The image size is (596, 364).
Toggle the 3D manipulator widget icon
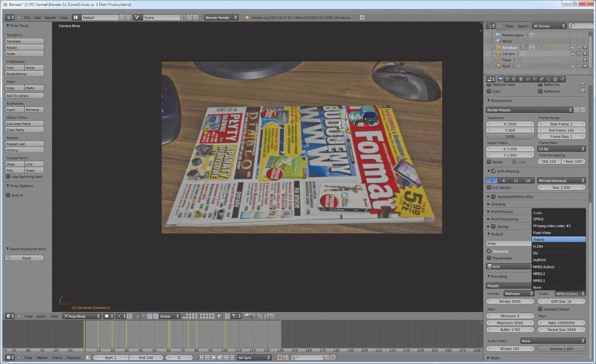pos(136,316)
